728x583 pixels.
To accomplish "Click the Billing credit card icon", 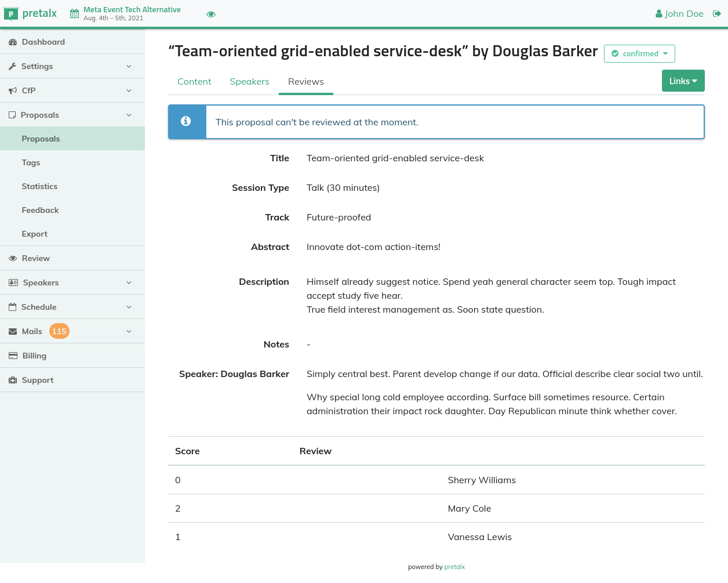I will [13, 356].
